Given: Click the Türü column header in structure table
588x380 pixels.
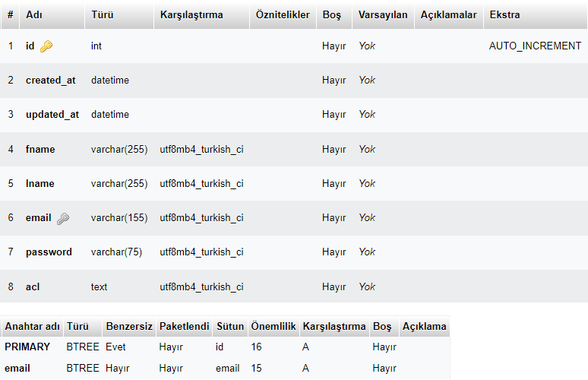Looking at the screenshot, I should (x=103, y=15).
